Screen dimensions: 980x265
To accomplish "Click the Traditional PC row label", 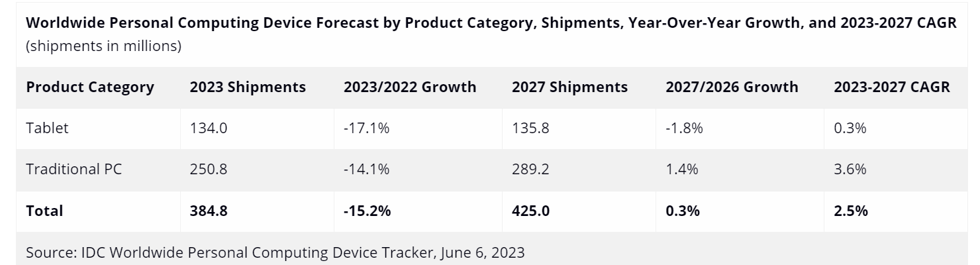I will (x=73, y=170).
